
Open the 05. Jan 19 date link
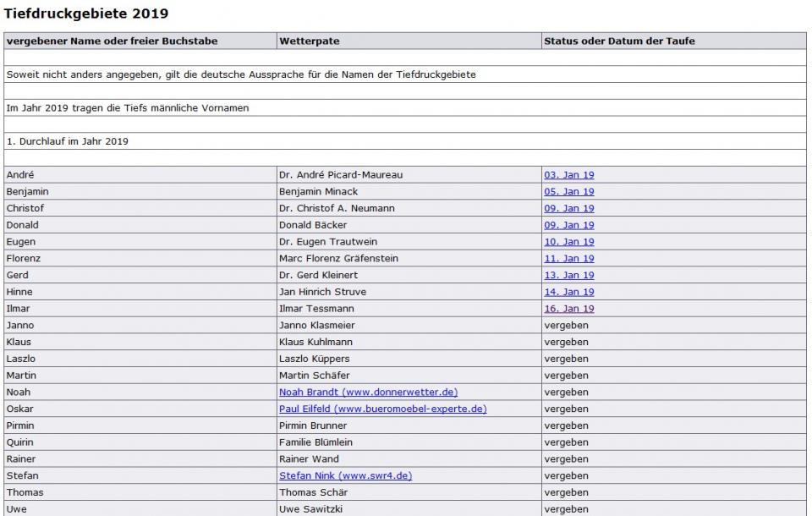(x=568, y=192)
